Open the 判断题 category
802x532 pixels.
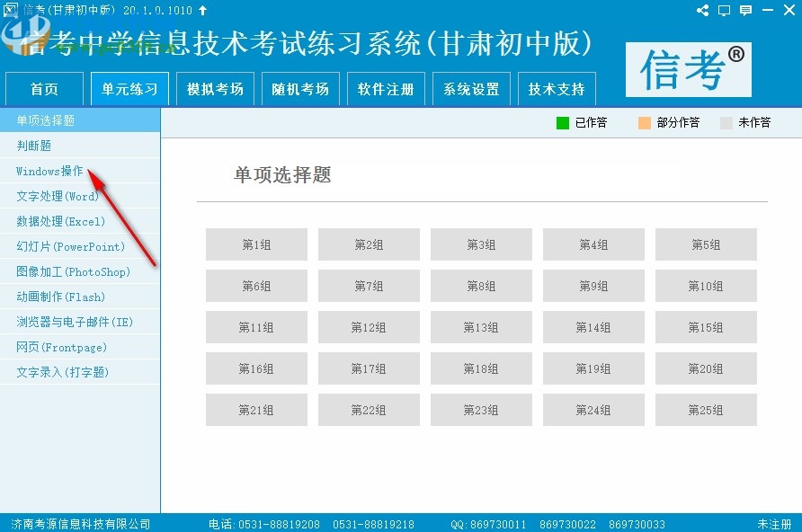pyautogui.click(x=32, y=146)
